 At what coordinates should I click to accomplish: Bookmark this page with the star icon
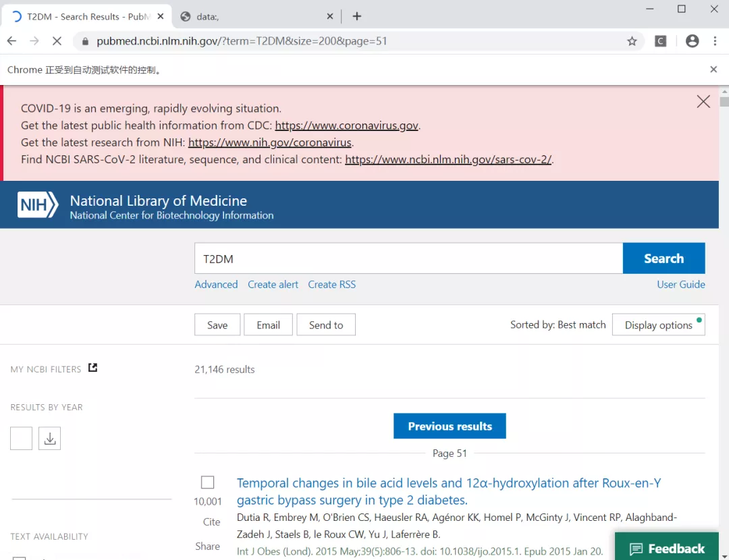click(632, 40)
